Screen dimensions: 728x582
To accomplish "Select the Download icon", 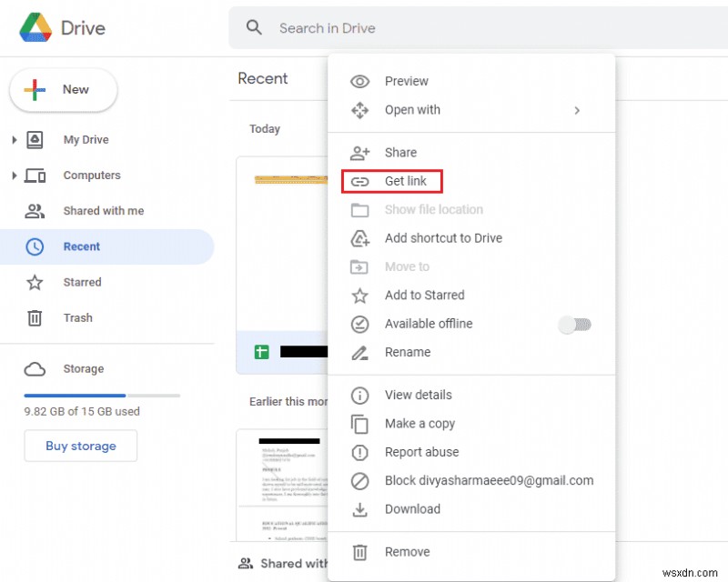I will (360, 509).
